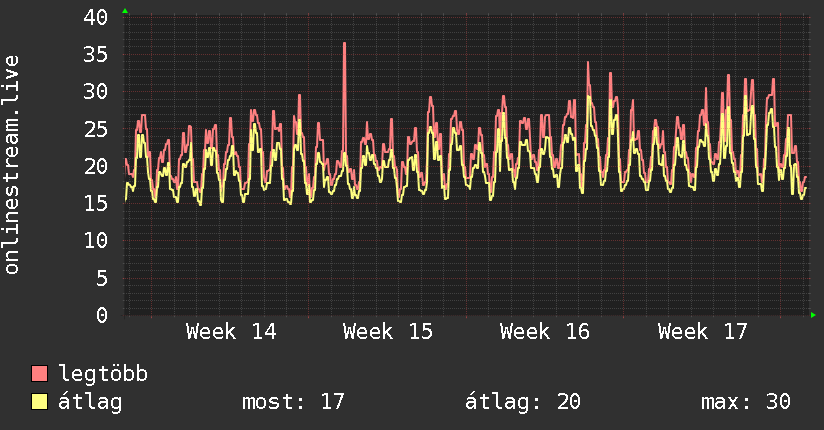The width and height of the screenshot is (824, 430).
Task: Click the yellow átlag legend color swatch
Action: [39, 402]
